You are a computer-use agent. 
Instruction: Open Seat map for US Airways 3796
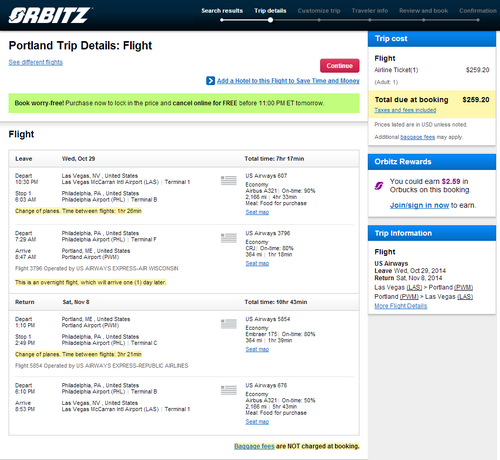(x=257, y=263)
